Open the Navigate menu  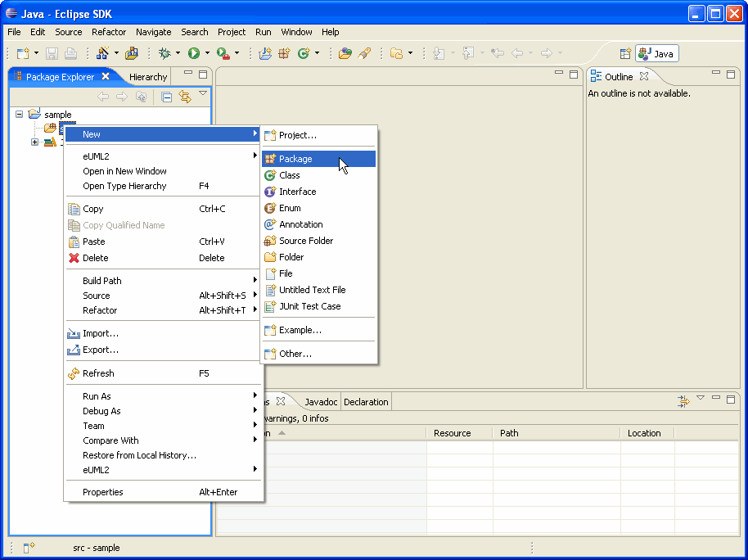click(154, 32)
